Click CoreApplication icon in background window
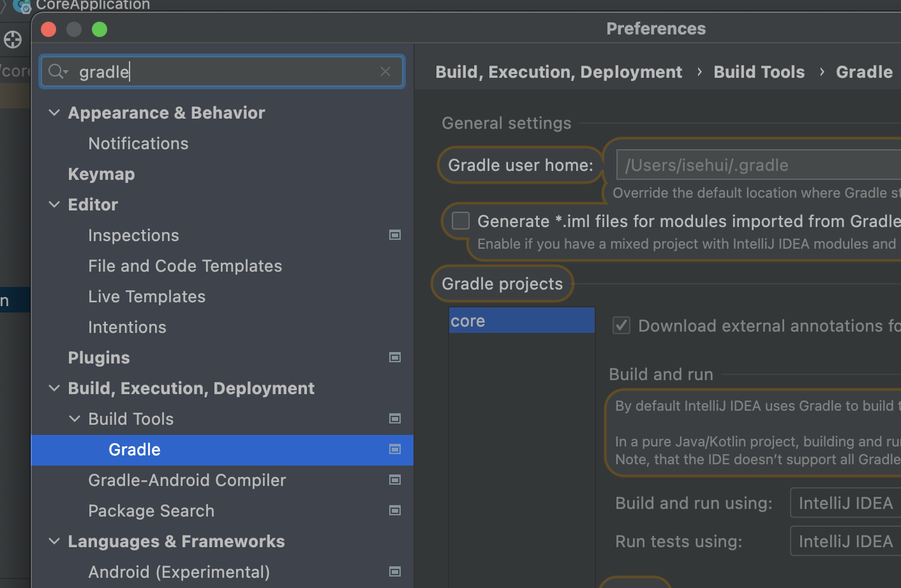This screenshot has height=588, width=901. [x=22, y=6]
